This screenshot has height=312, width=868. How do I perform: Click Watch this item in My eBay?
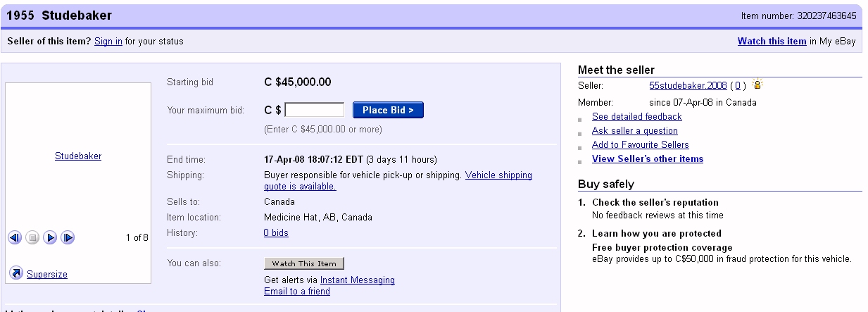pyautogui.click(x=772, y=42)
